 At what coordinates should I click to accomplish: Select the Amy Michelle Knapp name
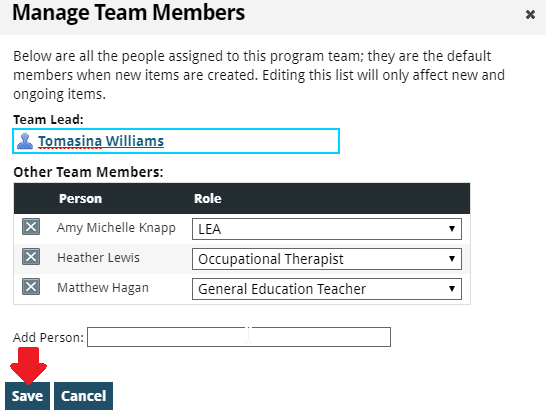(x=116, y=228)
